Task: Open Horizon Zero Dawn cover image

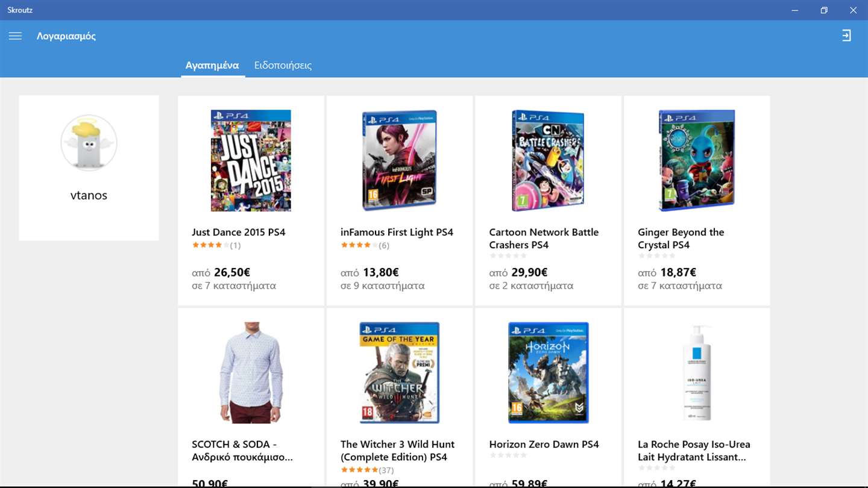Action: [548, 372]
